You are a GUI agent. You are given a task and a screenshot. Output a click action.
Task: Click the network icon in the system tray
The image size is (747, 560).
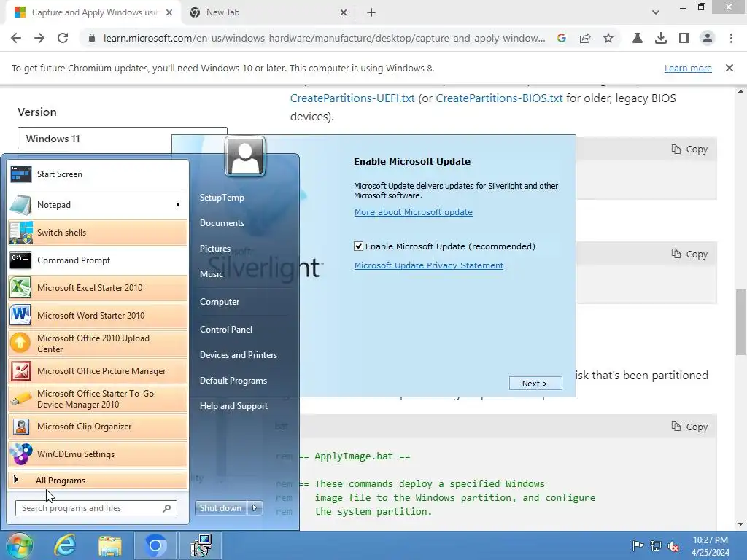click(x=656, y=545)
